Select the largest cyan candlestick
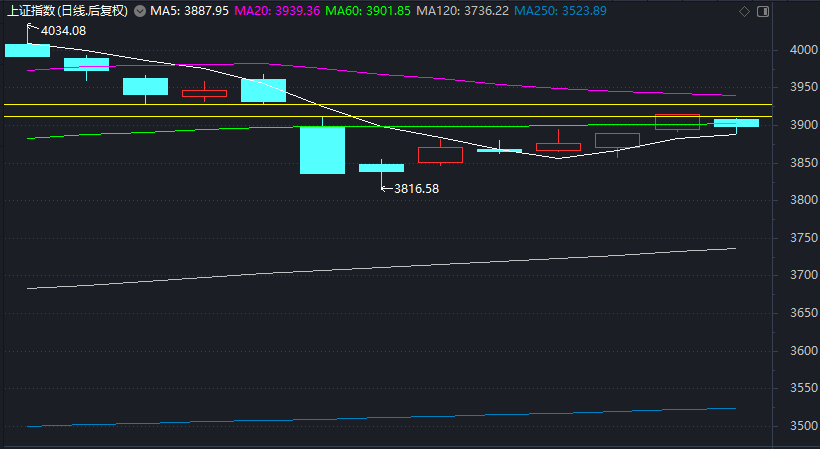The width and height of the screenshot is (820, 449). click(x=323, y=150)
